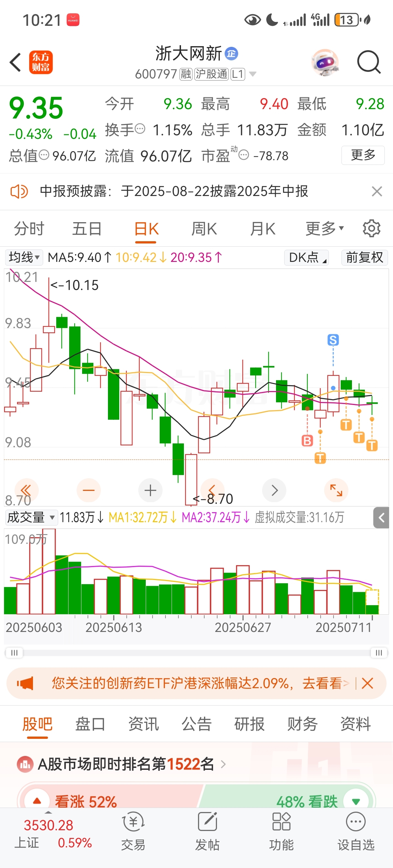Tap the 9.35 current price
Screen dimensions: 393x868
36,108
